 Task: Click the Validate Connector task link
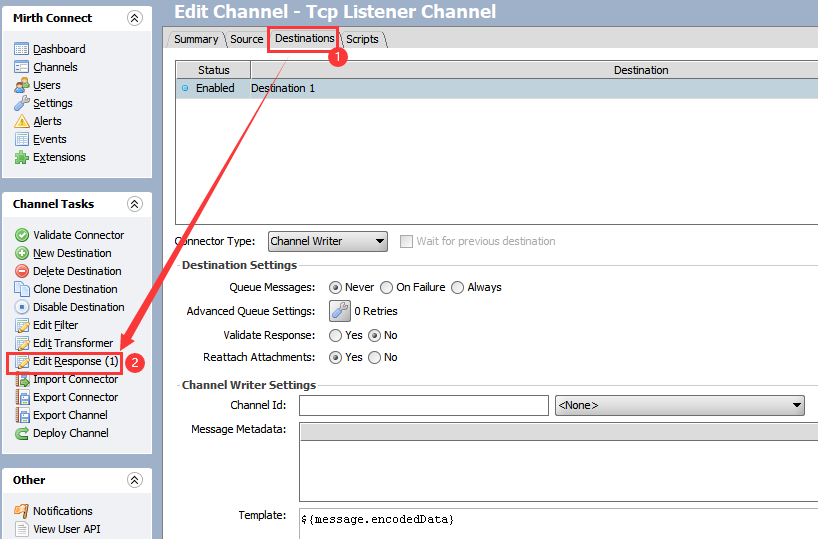pyautogui.click(x=79, y=235)
